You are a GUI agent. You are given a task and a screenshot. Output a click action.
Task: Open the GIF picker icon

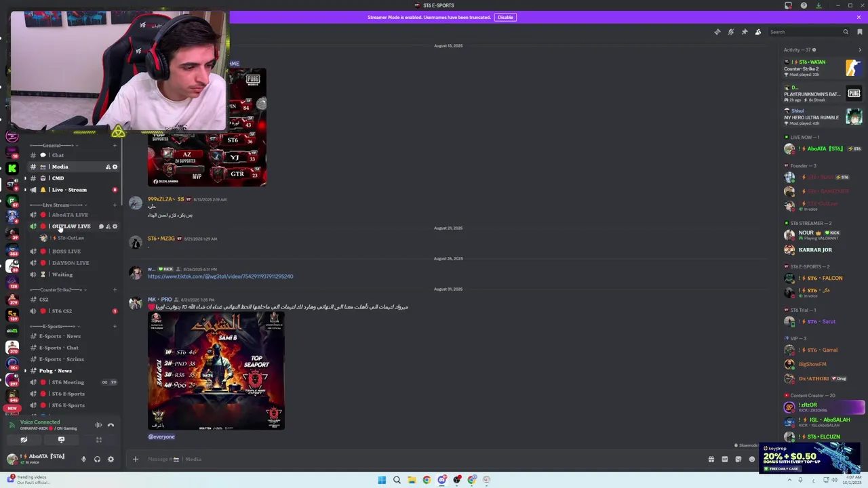pos(725,460)
